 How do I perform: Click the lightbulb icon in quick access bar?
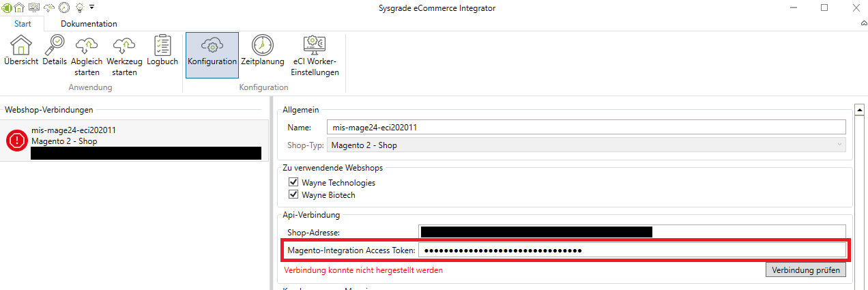79,8
